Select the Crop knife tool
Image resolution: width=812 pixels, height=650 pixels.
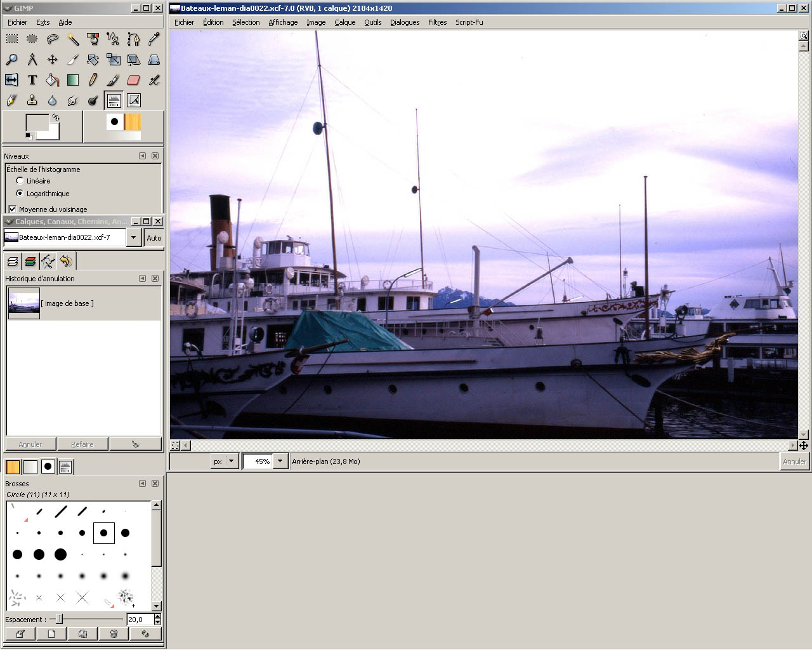(72, 60)
